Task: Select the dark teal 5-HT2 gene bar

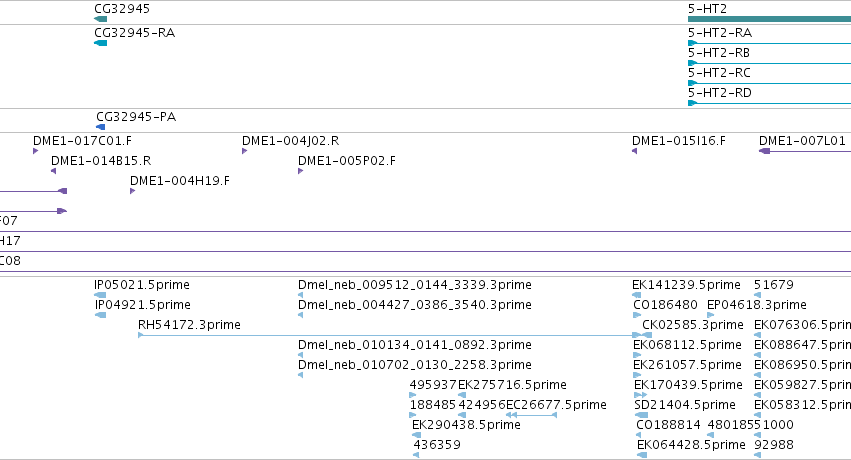Action: 769,19
